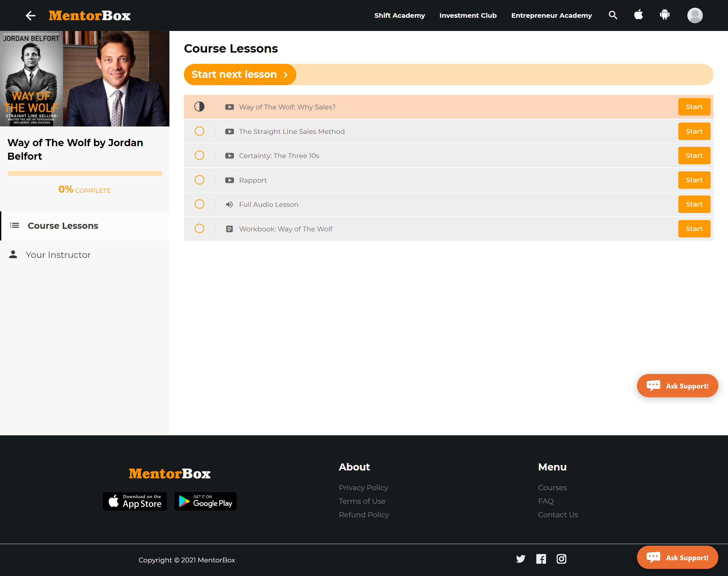Click the video icon for Why Sales lesson
Viewport: 728px width, 576px height.
click(x=230, y=107)
